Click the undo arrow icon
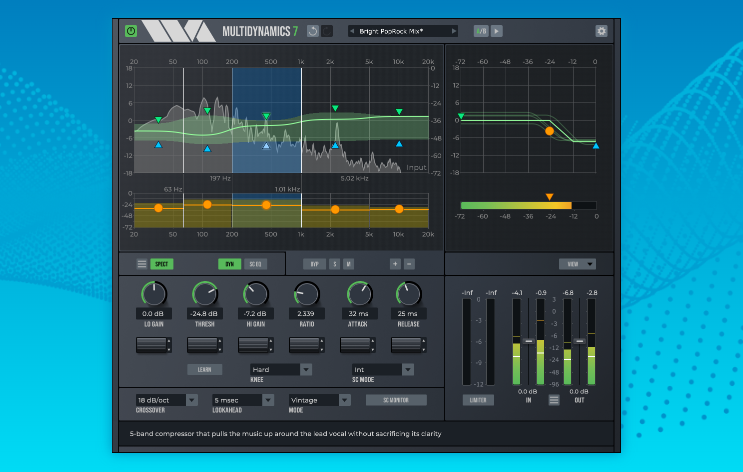 313,31
